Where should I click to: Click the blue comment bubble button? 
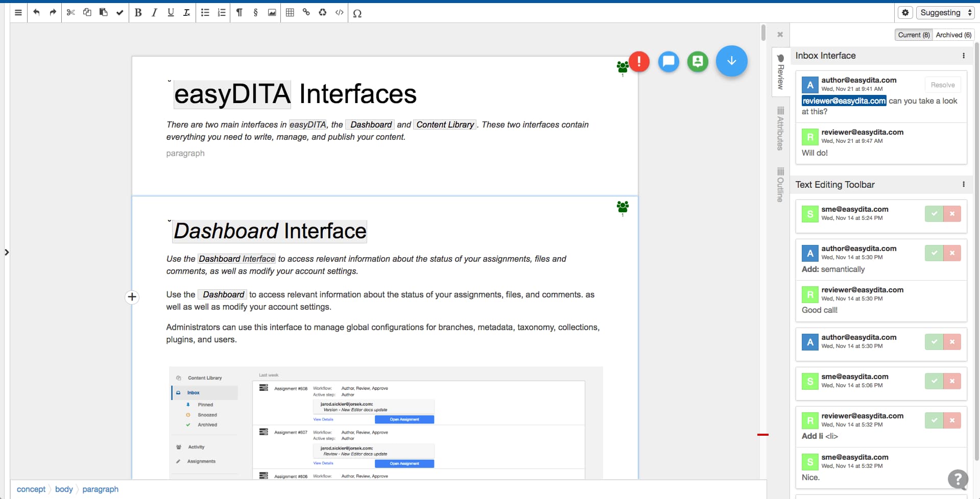pyautogui.click(x=668, y=62)
